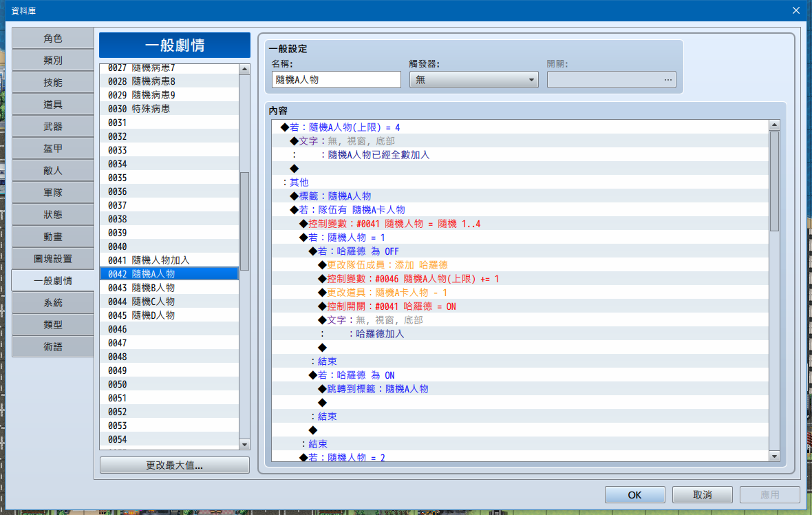Select command 若:隨機人物 = 1
The width and height of the screenshot is (812, 515).
(x=520, y=238)
